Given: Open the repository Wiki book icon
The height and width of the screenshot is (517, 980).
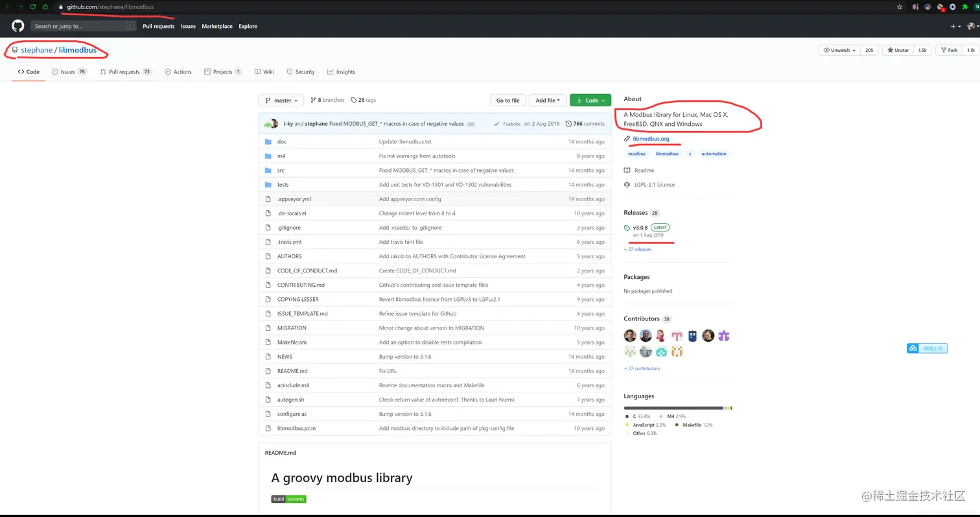Looking at the screenshot, I should tap(257, 71).
